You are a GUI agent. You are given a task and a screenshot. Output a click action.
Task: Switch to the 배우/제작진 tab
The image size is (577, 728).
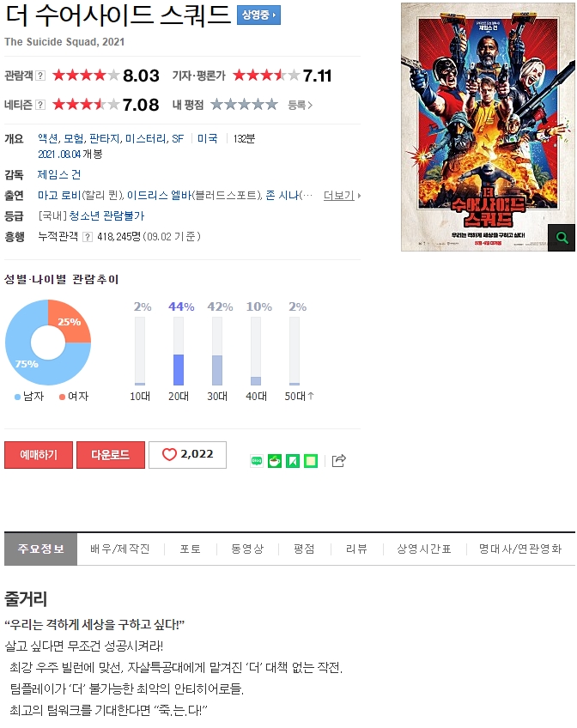tap(119, 549)
